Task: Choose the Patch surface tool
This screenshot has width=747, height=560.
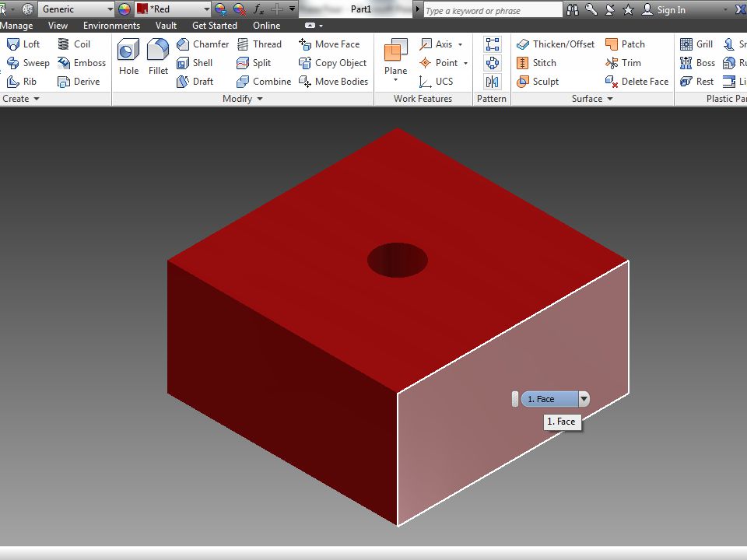Action: [x=625, y=44]
